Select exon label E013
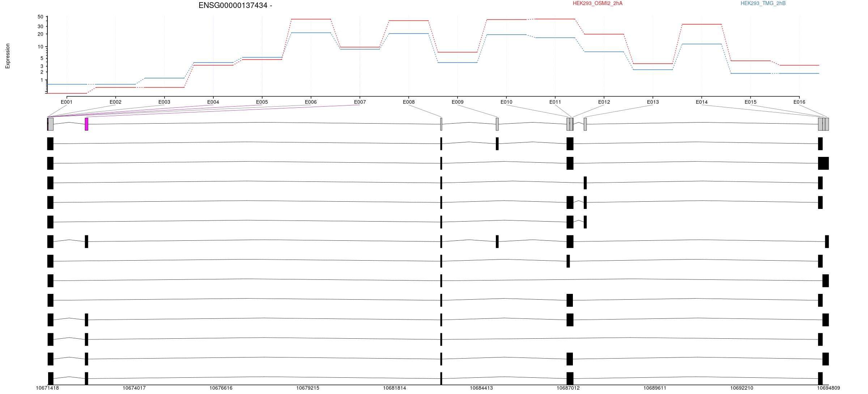Viewport: 868px width, 394px height. pyautogui.click(x=653, y=102)
